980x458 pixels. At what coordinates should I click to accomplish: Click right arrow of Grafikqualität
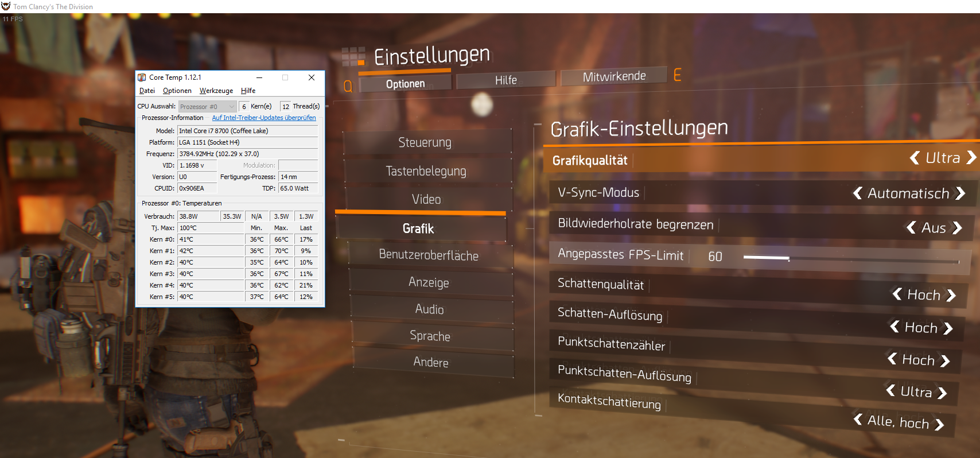pos(971,157)
